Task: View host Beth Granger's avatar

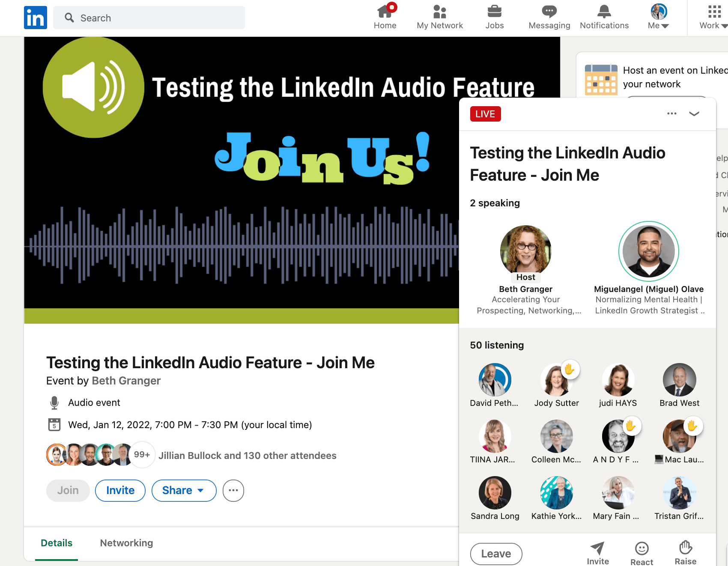Action: click(525, 251)
